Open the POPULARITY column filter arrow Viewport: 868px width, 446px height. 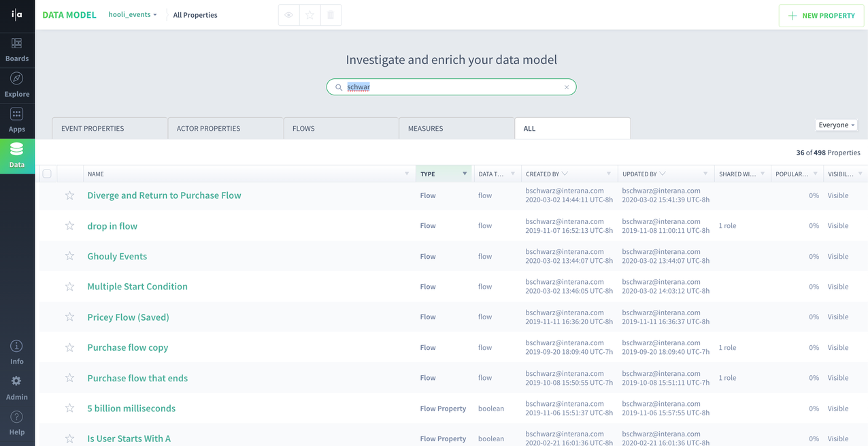(x=816, y=174)
